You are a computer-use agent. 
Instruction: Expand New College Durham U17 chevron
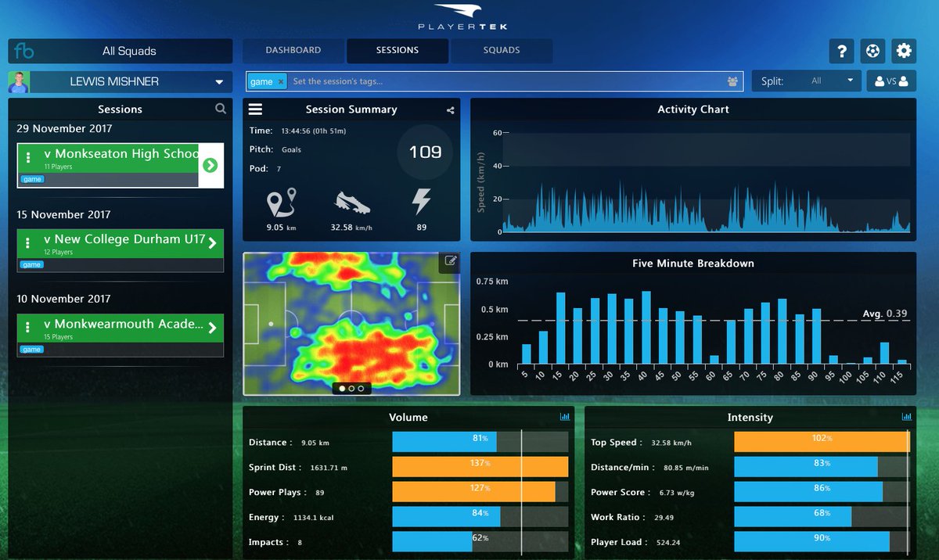click(213, 242)
